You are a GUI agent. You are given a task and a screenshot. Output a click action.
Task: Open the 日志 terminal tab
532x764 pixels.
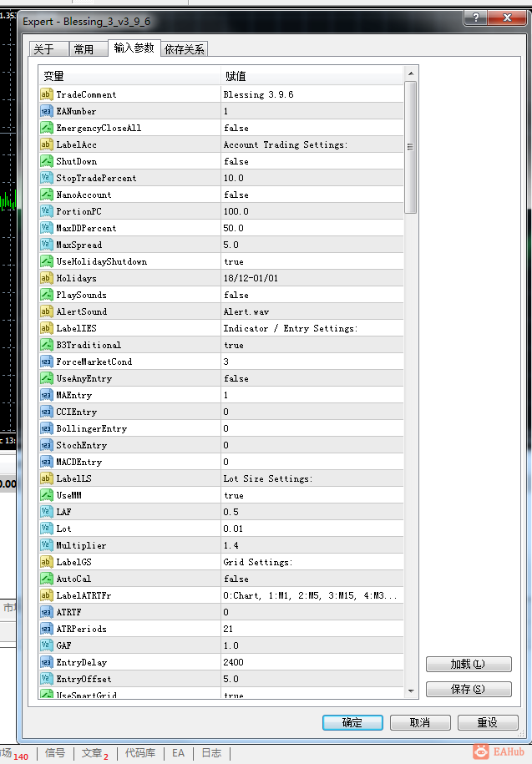point(211,753)
